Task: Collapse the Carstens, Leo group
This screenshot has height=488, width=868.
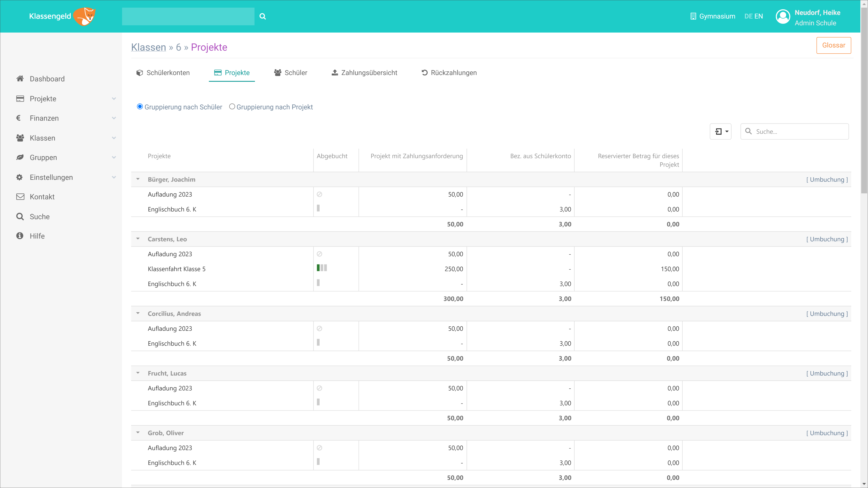Action: click(x=138, y=239)
